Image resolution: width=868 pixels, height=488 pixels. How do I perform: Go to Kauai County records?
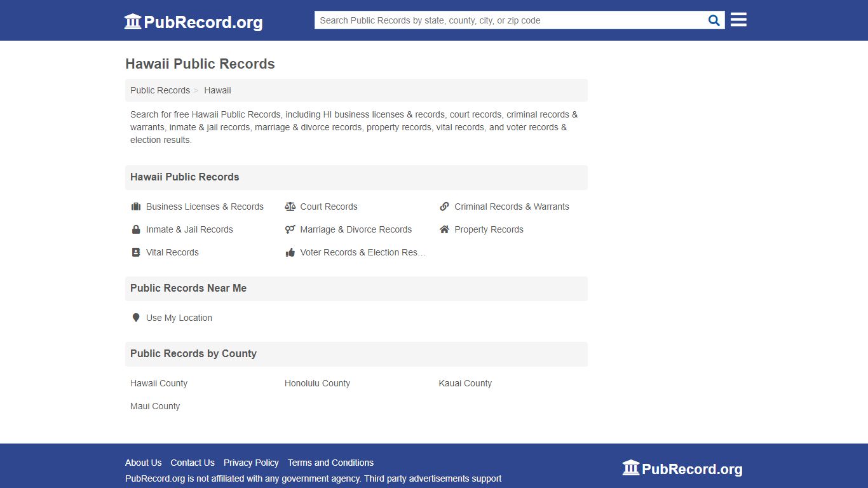pyautogui.click(x=465, y=383)
